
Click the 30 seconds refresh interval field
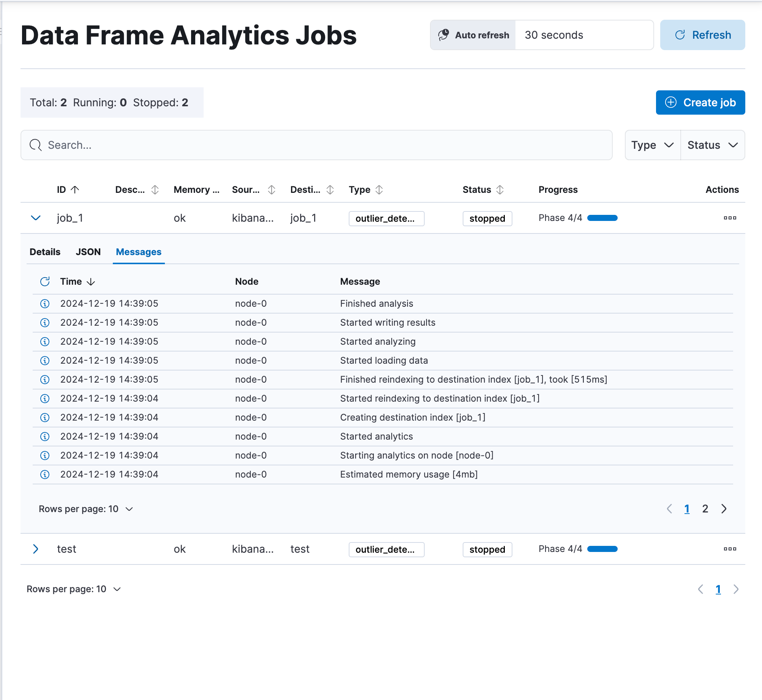coord(584,35)
